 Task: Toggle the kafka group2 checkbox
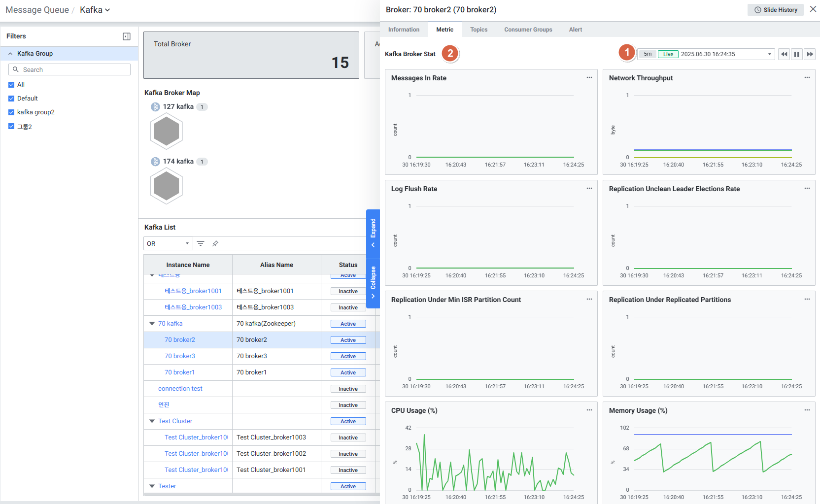coord(11,112)
